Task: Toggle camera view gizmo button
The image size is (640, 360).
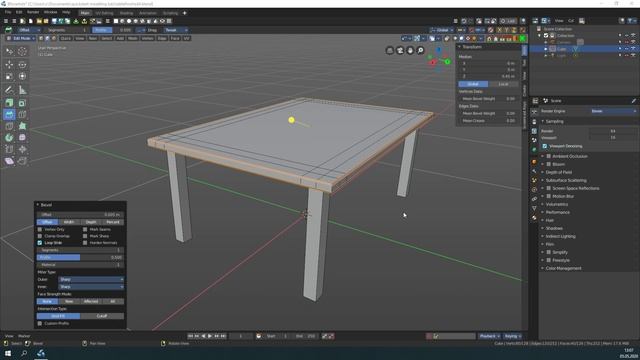Action: pos(400,50)
